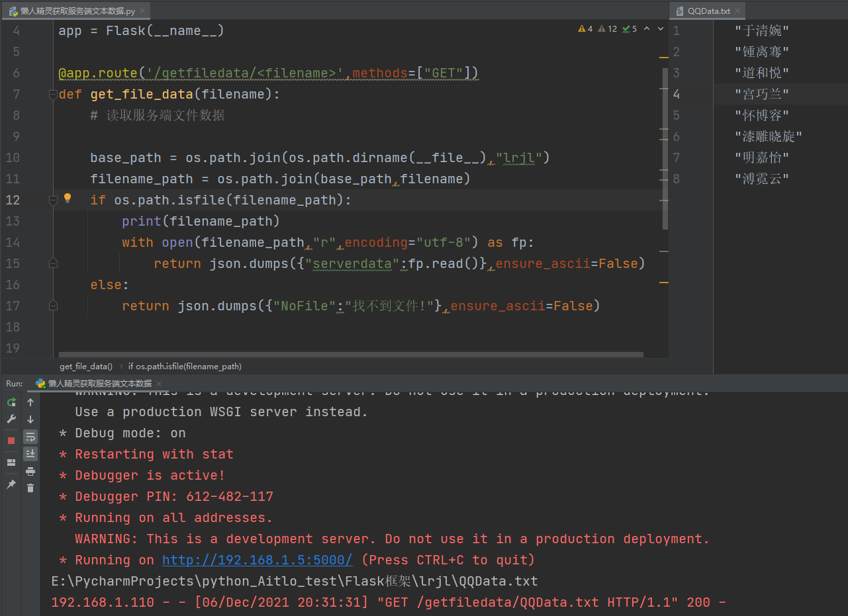Click get_file_data() in the breadcrumb bar
This screenshot has height=616, width=848.
coord(86,366)
